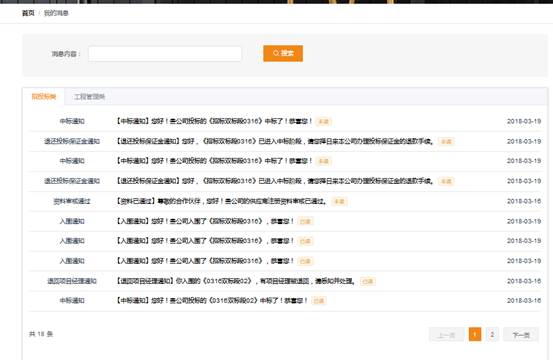Switch to the 工程管理类 tab
The image size is (553, 360).
coord(90,97)
